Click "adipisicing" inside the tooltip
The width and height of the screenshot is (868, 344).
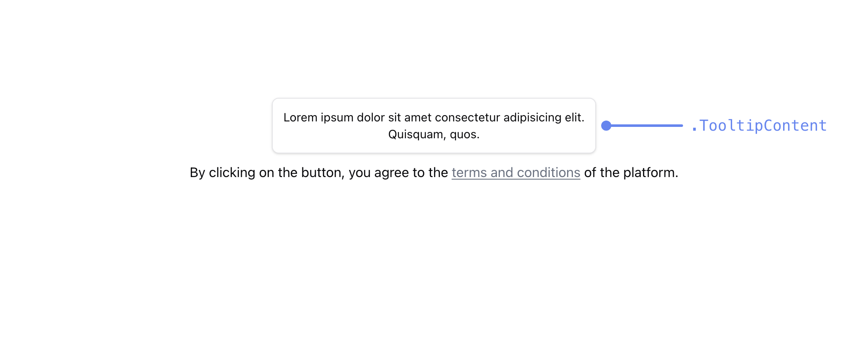532,118
